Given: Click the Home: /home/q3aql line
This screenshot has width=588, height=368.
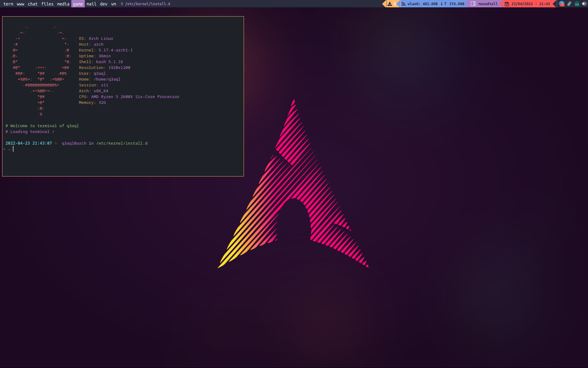Looking at the screenshot, I should (x=100, y=79).
